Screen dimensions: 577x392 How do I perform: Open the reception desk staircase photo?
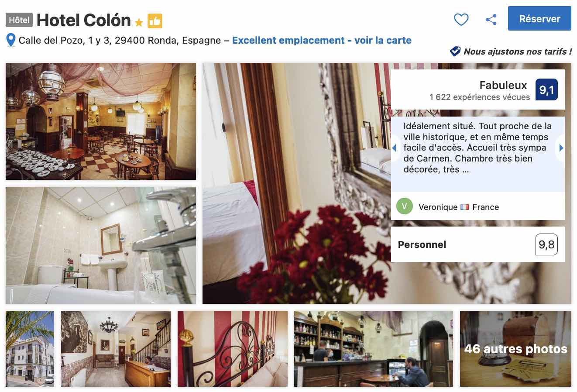pos(116,349)
